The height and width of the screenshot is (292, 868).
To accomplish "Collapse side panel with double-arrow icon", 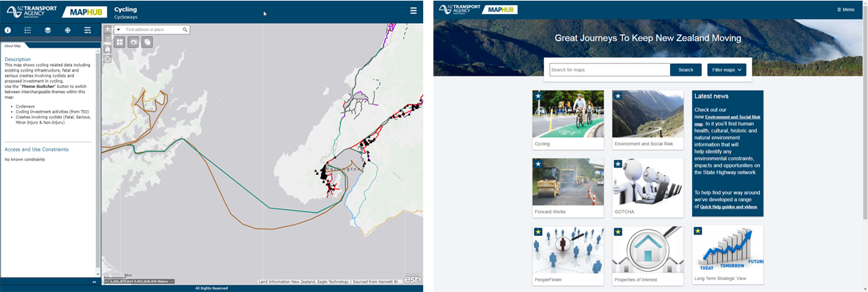I will click(x=94, y=282).
